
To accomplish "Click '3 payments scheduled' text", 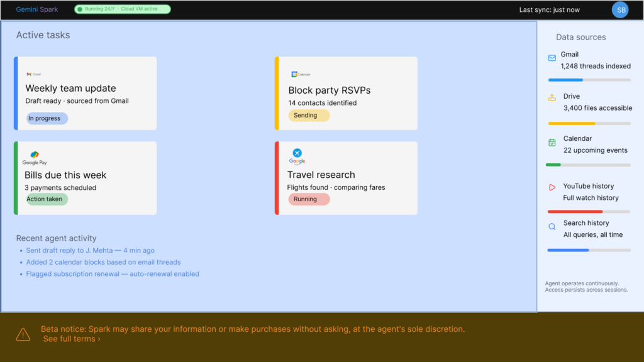I will point(60,187).
